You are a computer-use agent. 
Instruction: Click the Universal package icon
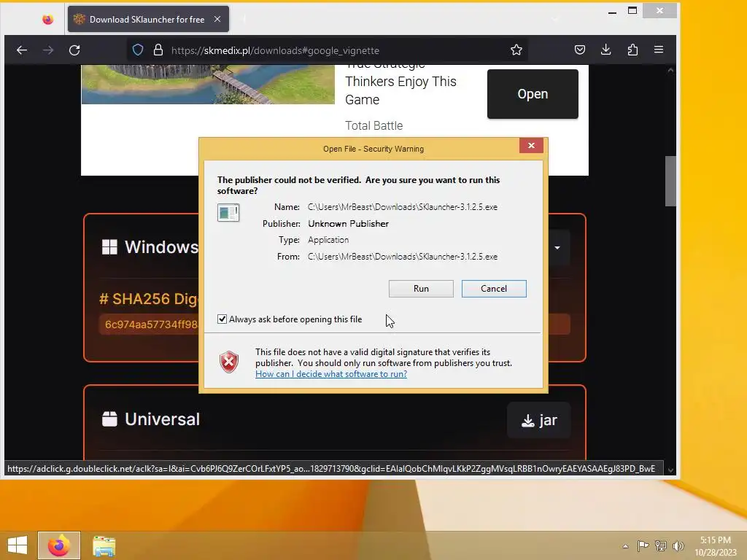pyautogui.click(x=109, y=419)
